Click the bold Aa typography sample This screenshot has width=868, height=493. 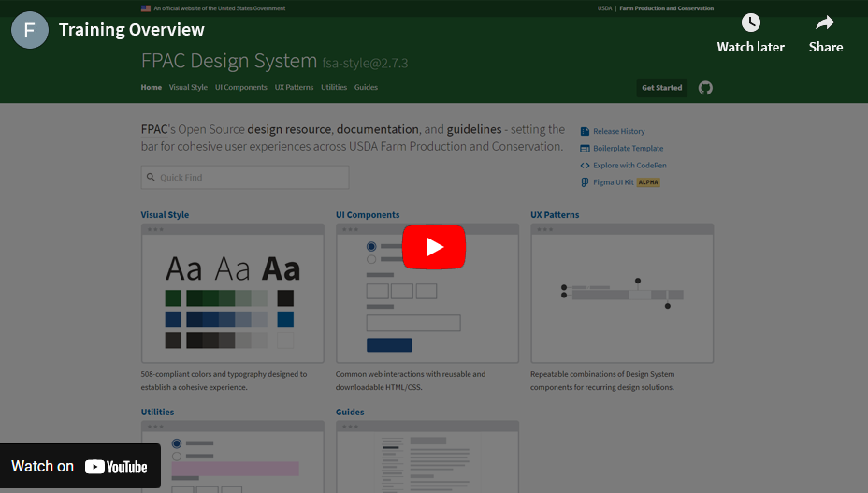pos(282,269)
